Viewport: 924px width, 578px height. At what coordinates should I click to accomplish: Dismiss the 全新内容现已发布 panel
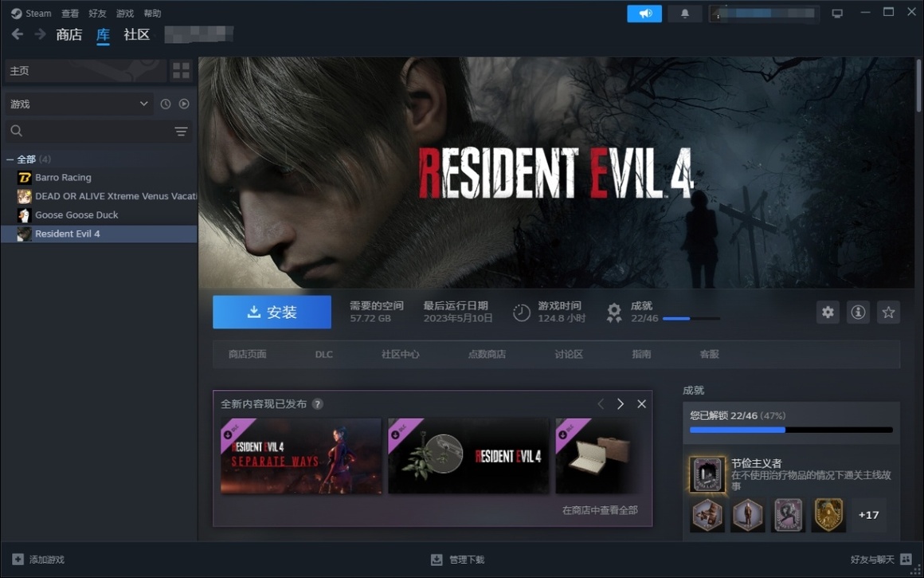[642, 404]
